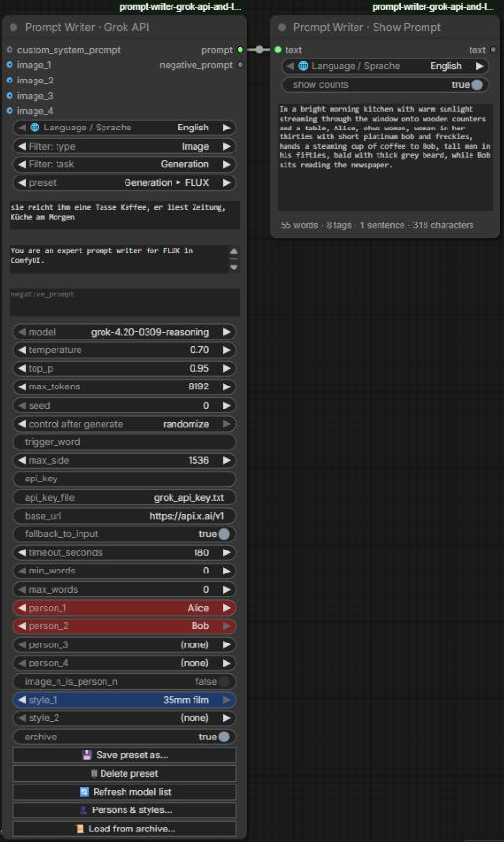504x842 pixels.
Task: Click the person icon on Persons & styles
Action: tap(83, 809)
